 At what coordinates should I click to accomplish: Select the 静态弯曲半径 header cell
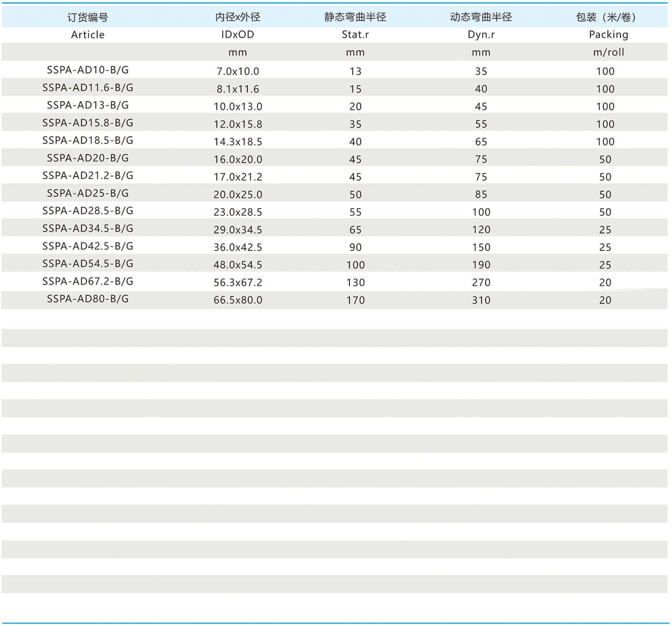pyautogui.click(x=355, y=17)
